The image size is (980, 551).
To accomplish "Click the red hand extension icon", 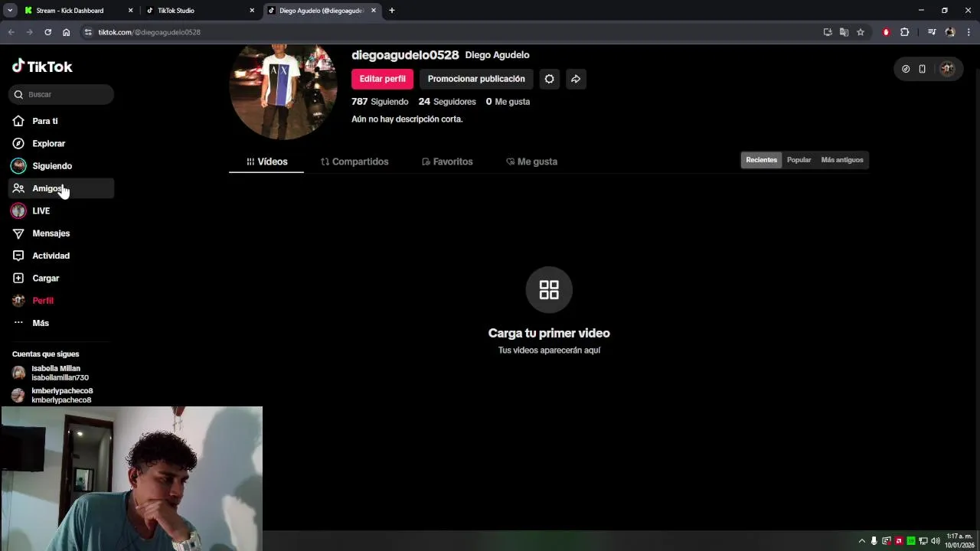I will 887,32.
